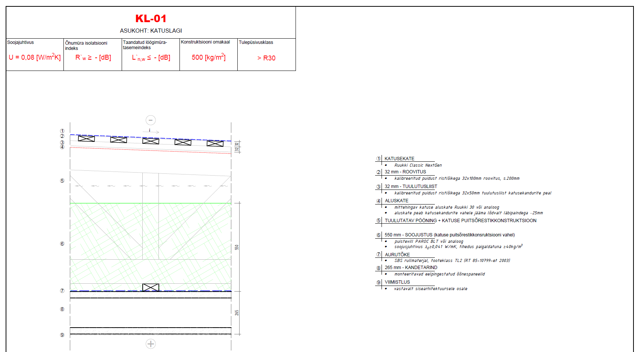Click the minus circle icon above the section

pyautogui.click(x=151, y=120)
